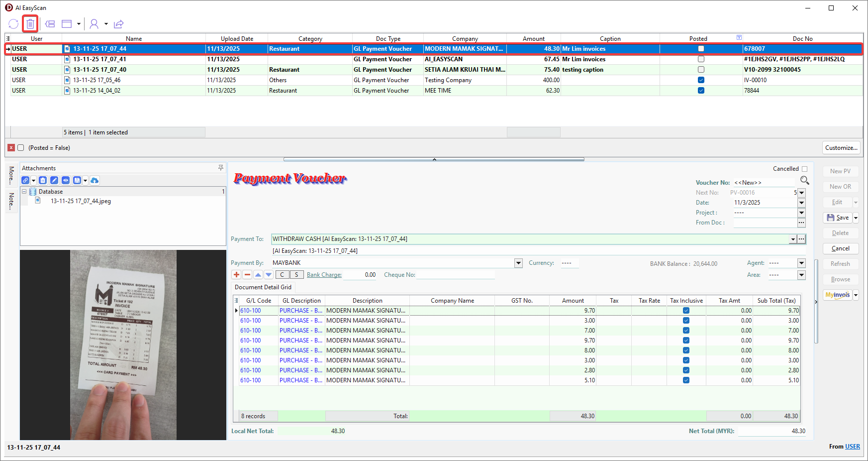Click the refresh icon in top toolbar
Image resolution: width=868 pixels, height=461 pixels.
point(13,24)
